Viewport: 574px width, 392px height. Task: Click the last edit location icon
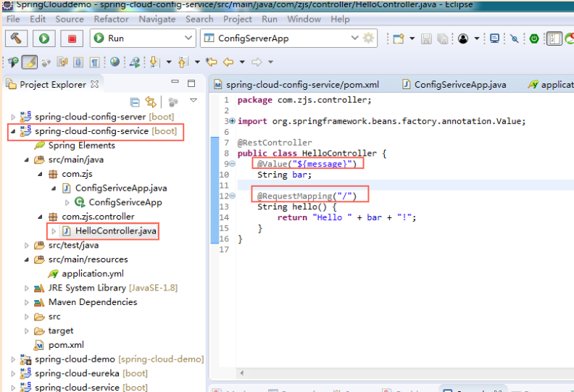tap(211, 62)
